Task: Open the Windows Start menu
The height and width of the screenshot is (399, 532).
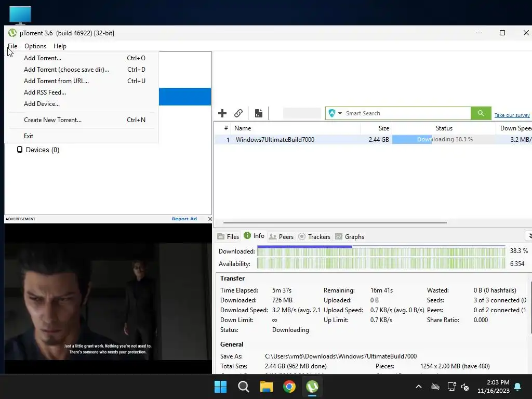Action: [220, 387]
